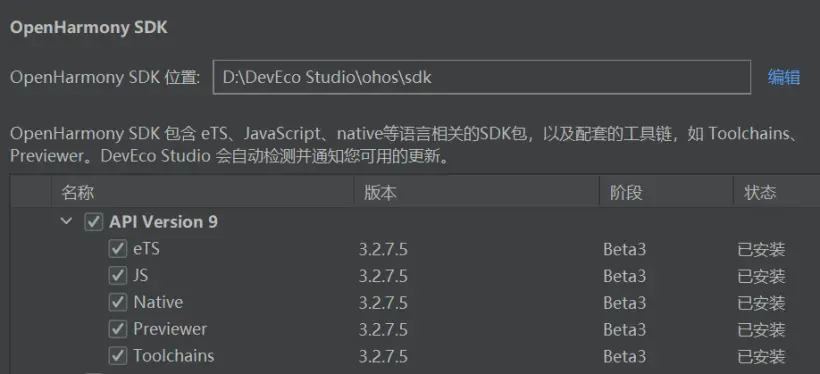This screenshot has height=374, width=820.
Task: Click the OpenHarmony SDK 位置 path field
Action: tap(482, 77)
